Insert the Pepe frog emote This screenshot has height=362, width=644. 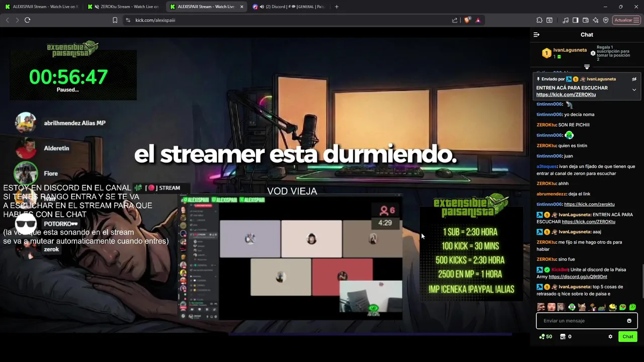point(602,307)
